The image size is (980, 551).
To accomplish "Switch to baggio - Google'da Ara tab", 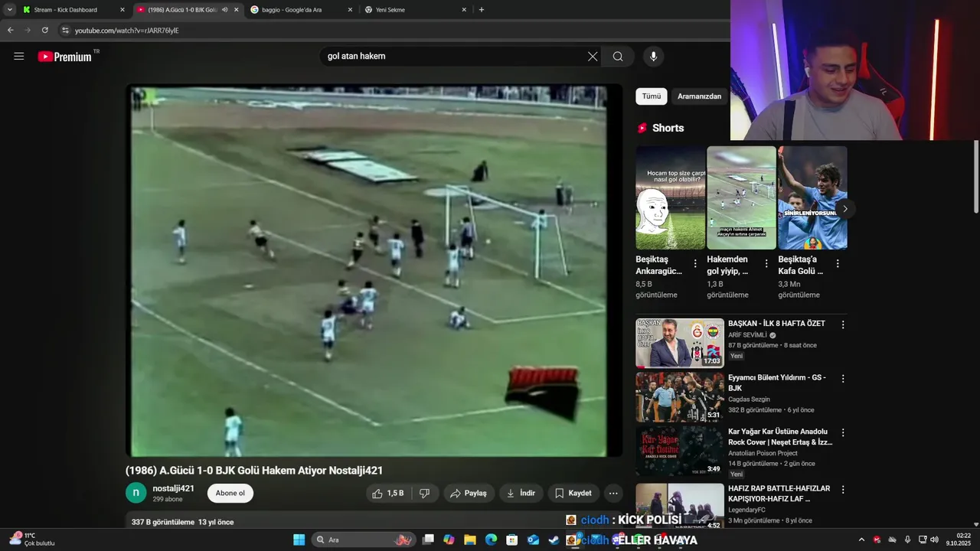I will (x=302, y=10).
